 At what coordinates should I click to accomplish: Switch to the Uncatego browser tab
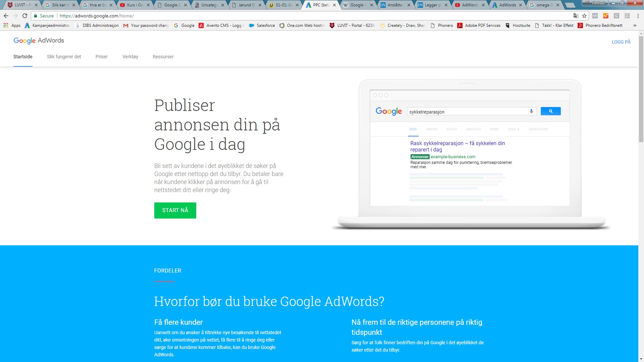[x=209, y=5]
